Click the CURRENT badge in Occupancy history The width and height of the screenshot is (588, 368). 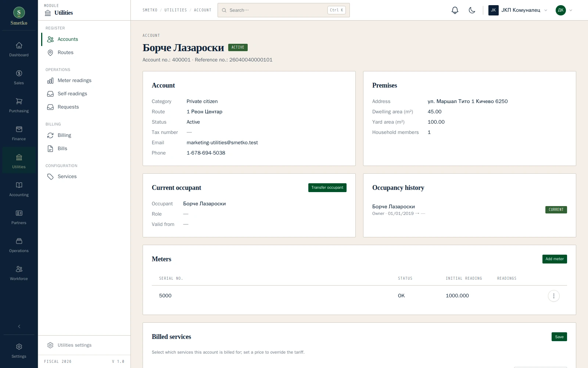point(556,210)
